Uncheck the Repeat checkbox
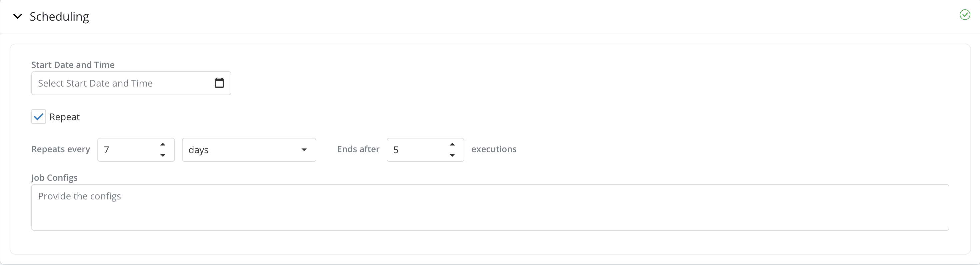 pyautogui.click(x=38, y=117)
